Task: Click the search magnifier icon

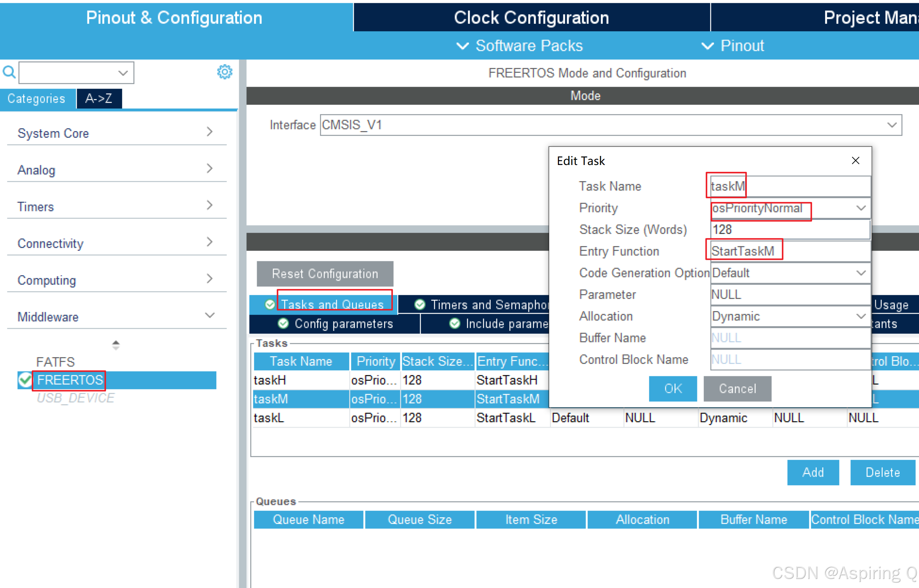Action: click(x=9, y=72)
